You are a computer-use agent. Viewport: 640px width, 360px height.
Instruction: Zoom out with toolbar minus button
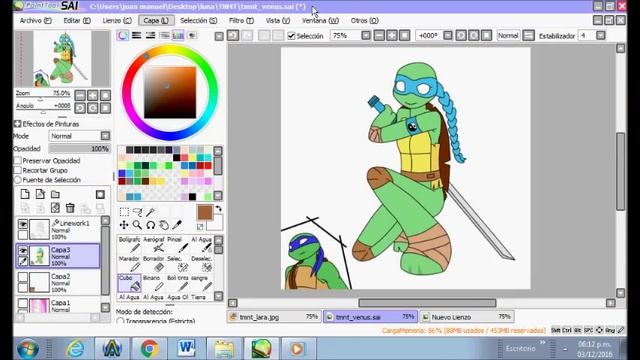(x=379, y=36)
